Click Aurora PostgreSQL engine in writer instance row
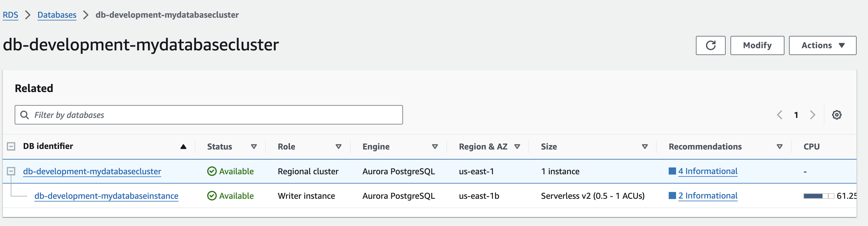This screenshot has width=868, height=226. click(399, 196)
